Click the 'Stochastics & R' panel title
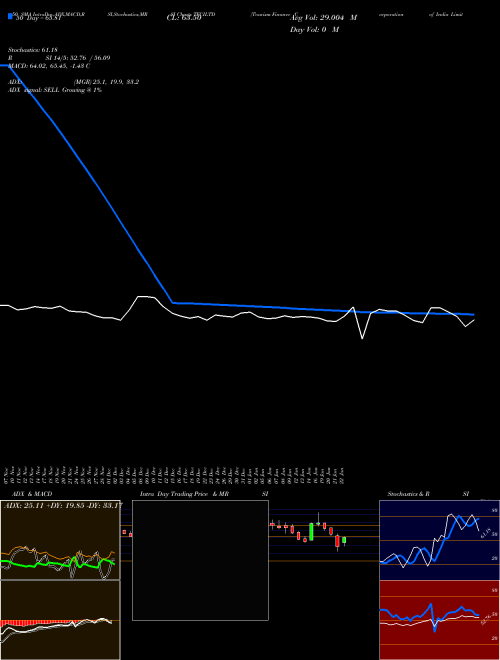The height and width of the screenshot is (660, 500). pos(408,494)
